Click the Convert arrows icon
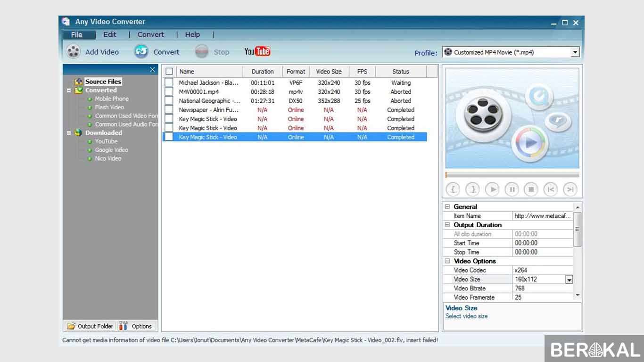Viewport: 644px width, 362px height. click(x=141, y=51)
